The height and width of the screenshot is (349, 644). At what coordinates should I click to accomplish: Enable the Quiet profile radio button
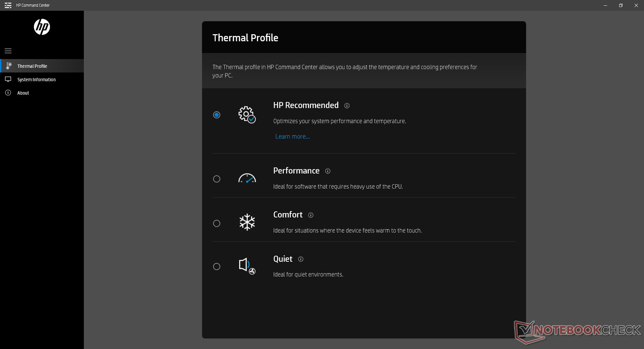[217, 267]
